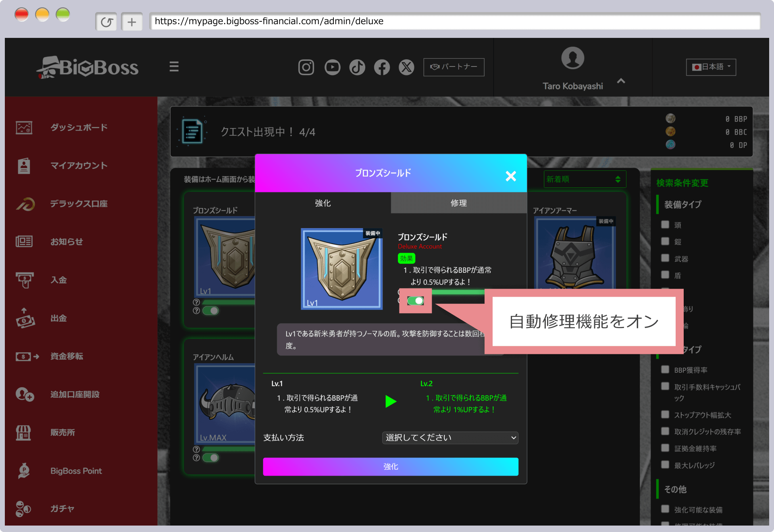The image size is (774, 532).
Task: Open the YouTube icon in header
Action: pos(332,67)
